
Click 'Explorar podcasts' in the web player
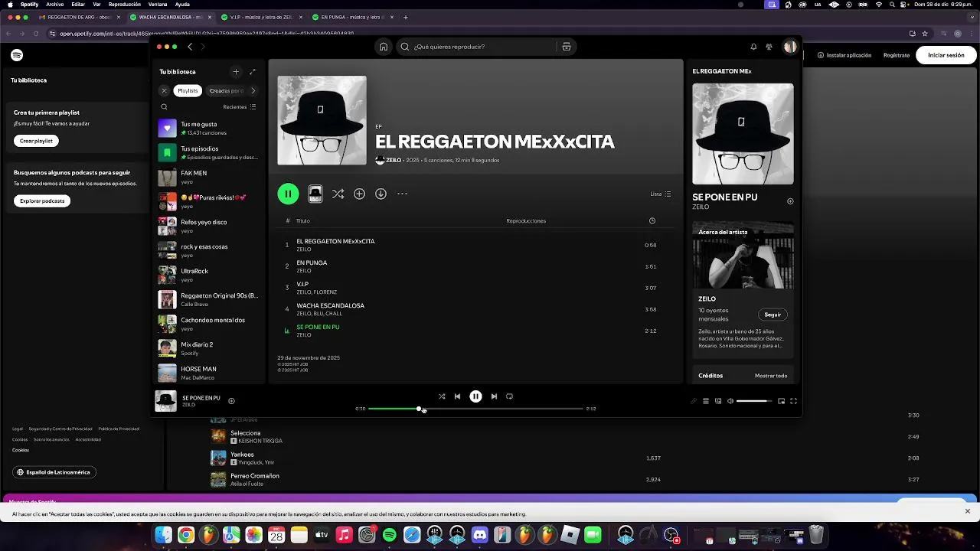coord(42,201)
